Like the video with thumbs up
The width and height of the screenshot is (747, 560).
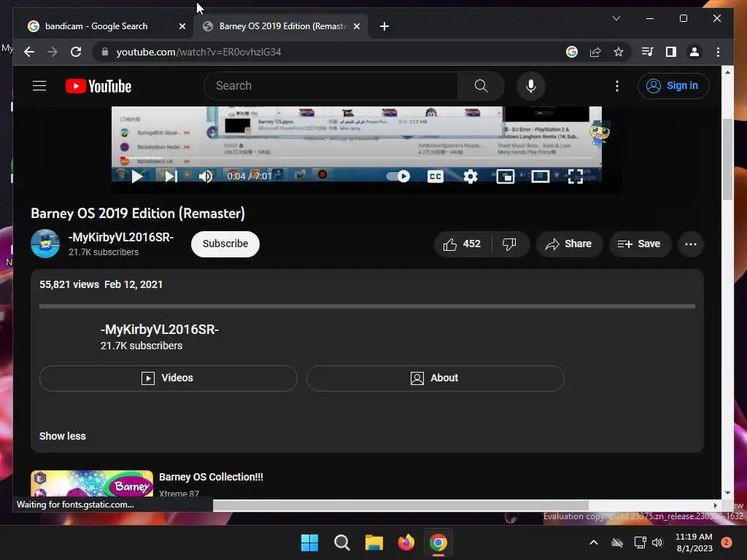tap(462, 244)
